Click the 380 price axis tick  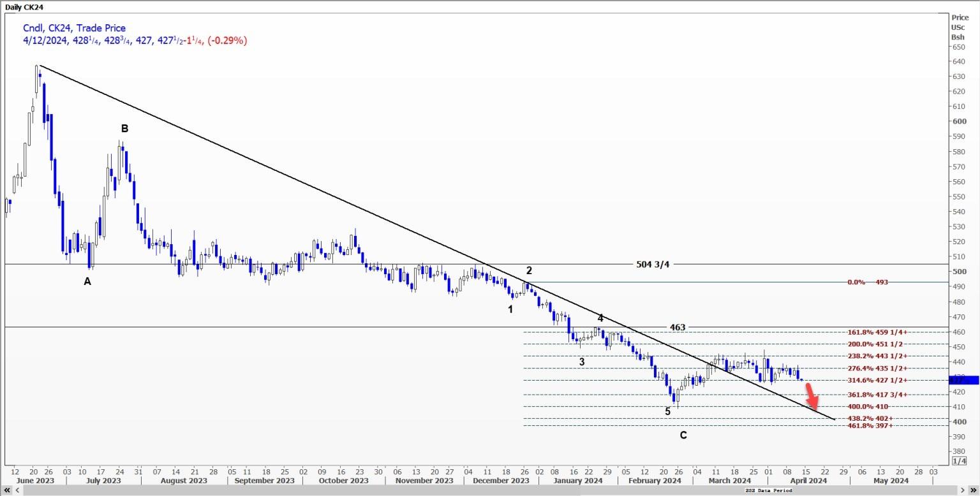click(958, 451)
